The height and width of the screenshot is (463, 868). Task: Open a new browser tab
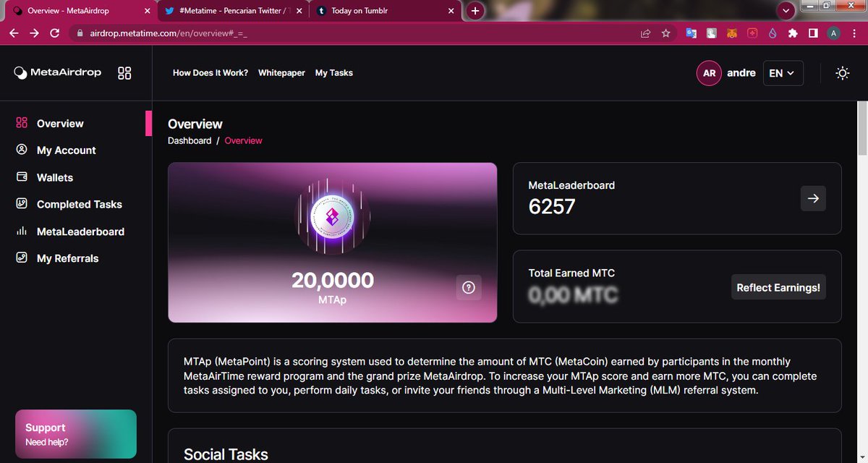click(475, 11)
